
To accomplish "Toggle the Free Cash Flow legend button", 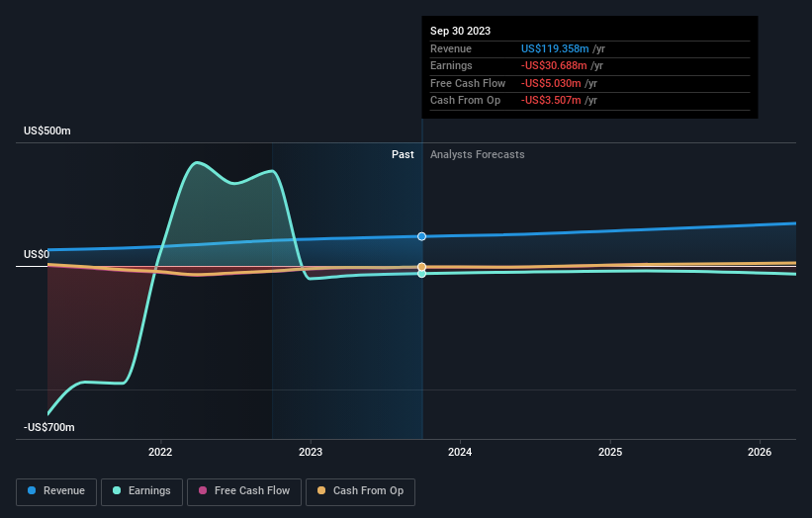I will (x=244, y=491).
